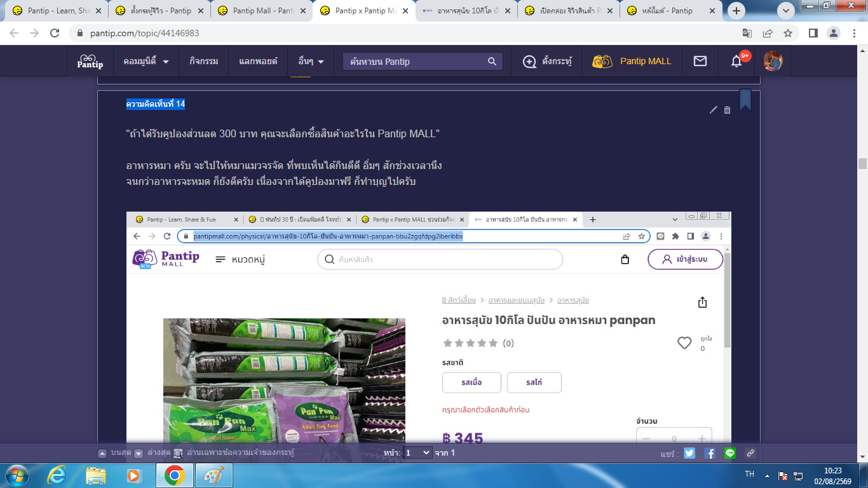Click the Pantip logo in the header

pyautogui.click(x=90, y=62)
